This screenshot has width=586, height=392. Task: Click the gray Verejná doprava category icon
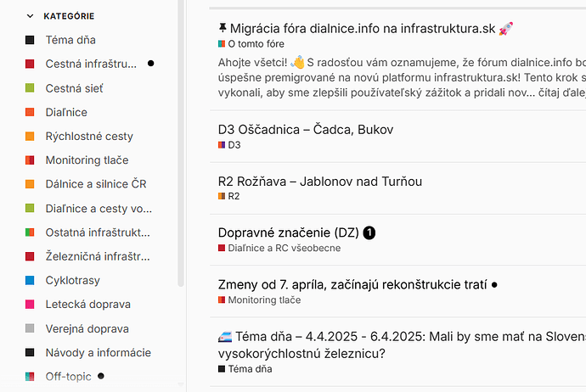click(x=30, y=328)
